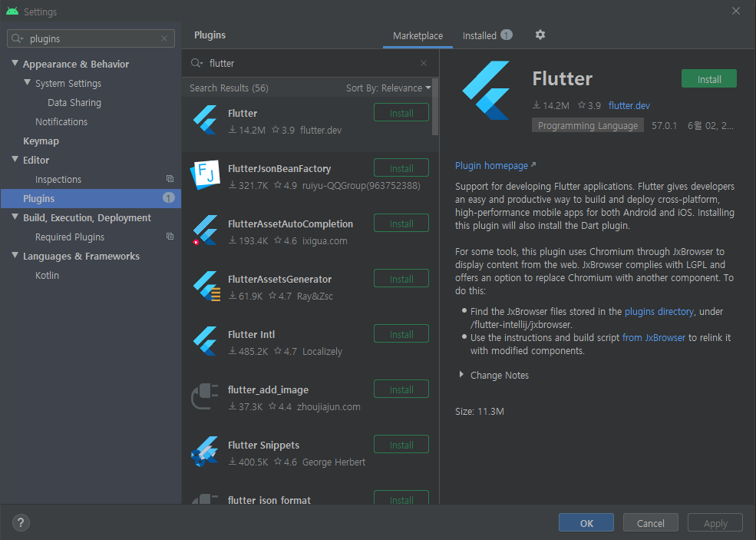
Task: Focus the settings search field with plugins
Action: click(91, 38)
